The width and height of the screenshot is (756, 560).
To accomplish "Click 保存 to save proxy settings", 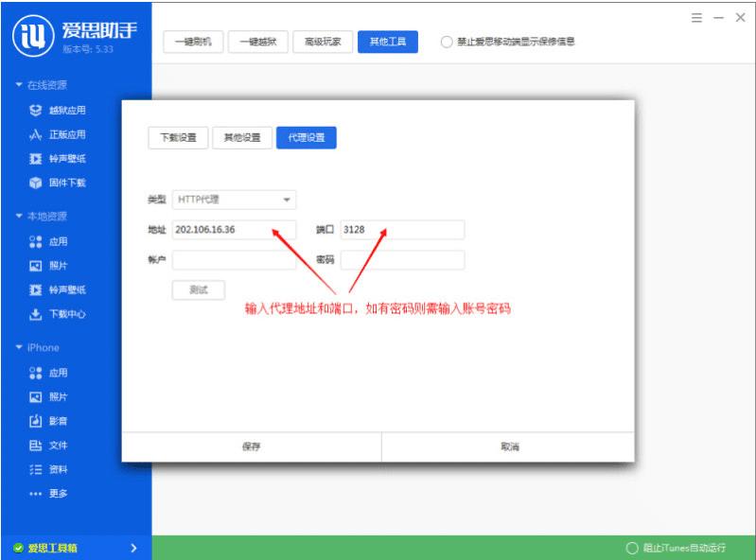I will 251,446.
